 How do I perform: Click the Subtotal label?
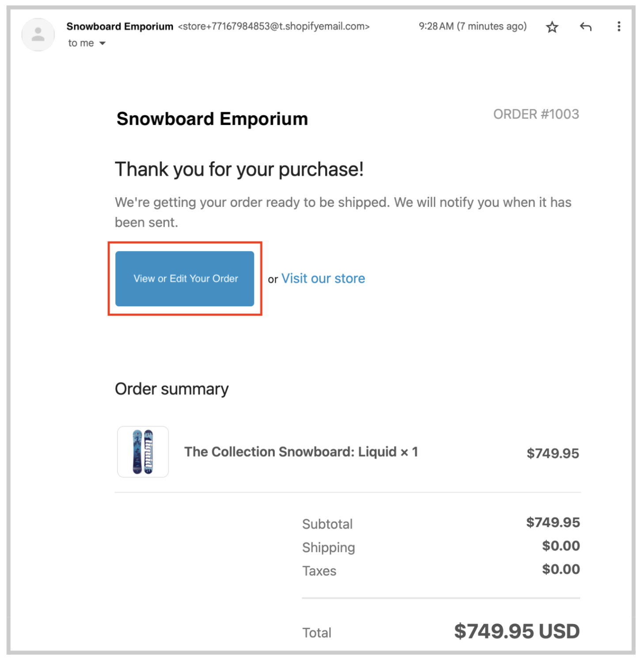tap(327, 524)
